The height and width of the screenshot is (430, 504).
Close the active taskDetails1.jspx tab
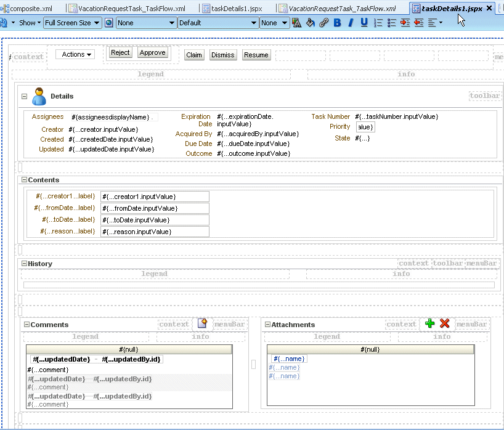point(489,9)
